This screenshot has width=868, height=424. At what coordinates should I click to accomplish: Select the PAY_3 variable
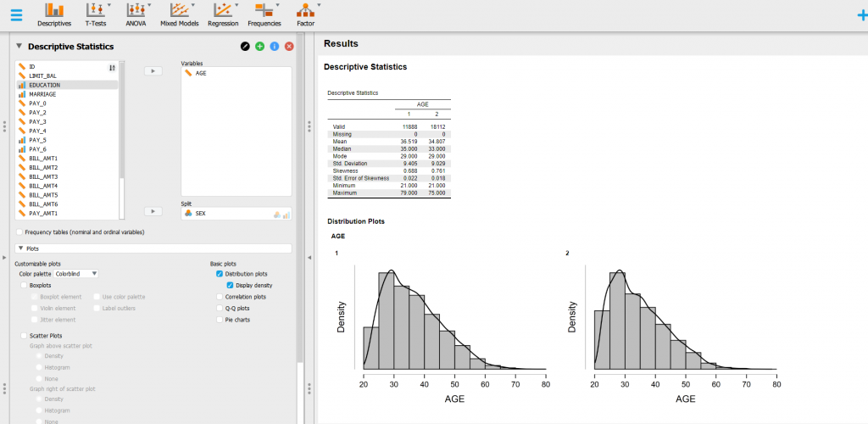pyautogui.click(x=67, y=122)
